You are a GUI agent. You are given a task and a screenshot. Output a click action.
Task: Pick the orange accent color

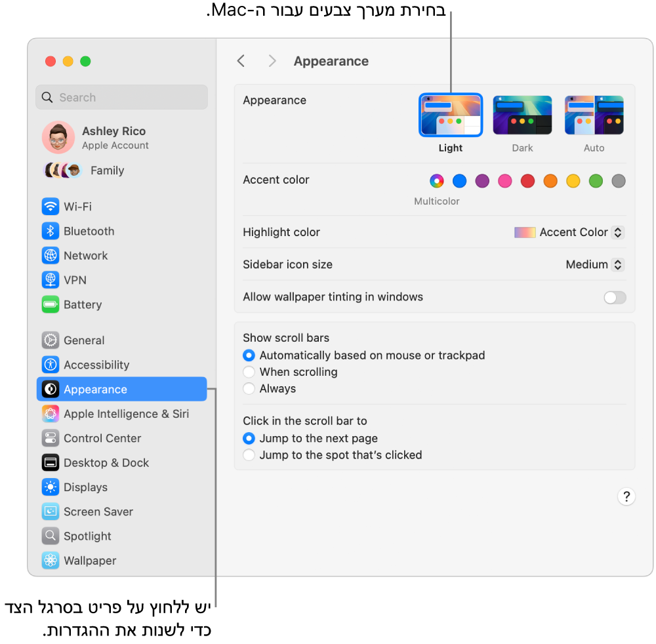tap(550, 181)
